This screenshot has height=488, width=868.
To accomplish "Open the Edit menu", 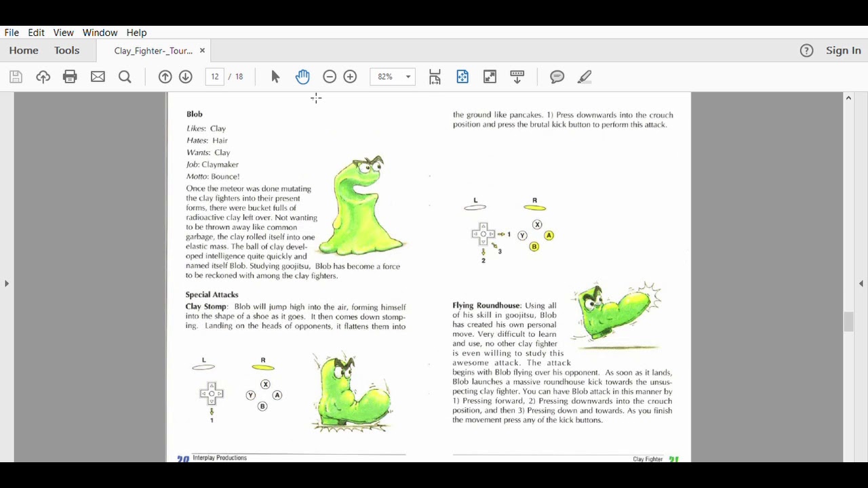I will [36, 33].
